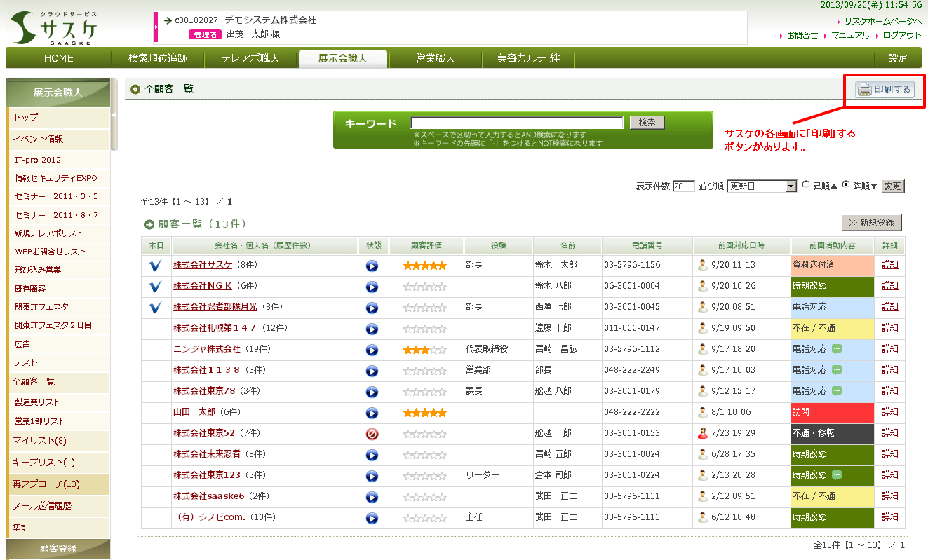Click comment bubble icon in 株式会社東京123 row
The image size is (928, 560).
(x=836, y=475)
